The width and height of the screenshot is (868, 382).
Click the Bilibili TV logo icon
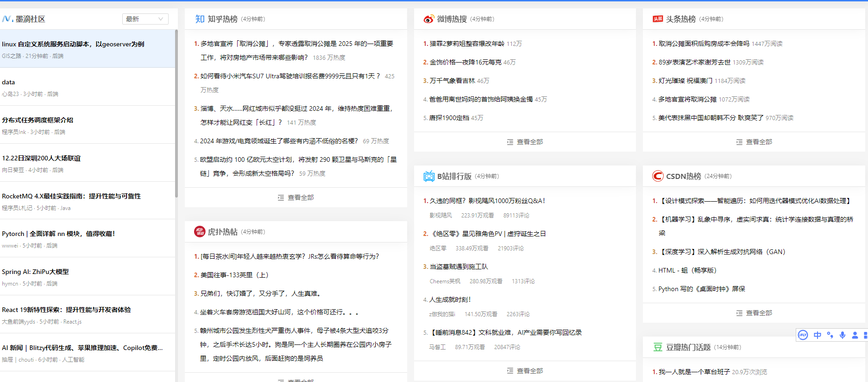pos(429,176)
